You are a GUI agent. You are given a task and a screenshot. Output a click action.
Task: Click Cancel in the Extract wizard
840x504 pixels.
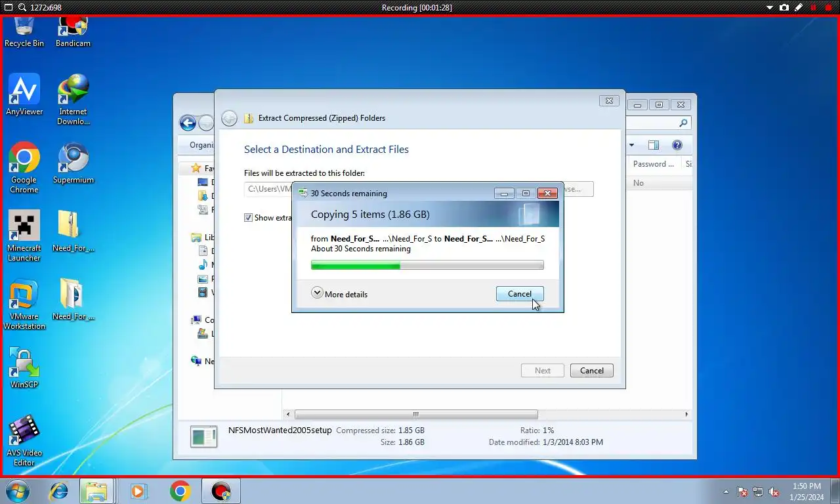[x=591, y=371]
